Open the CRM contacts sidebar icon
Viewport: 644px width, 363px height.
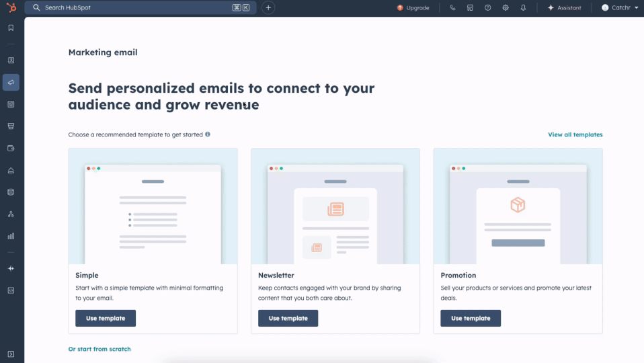[11, 61]
